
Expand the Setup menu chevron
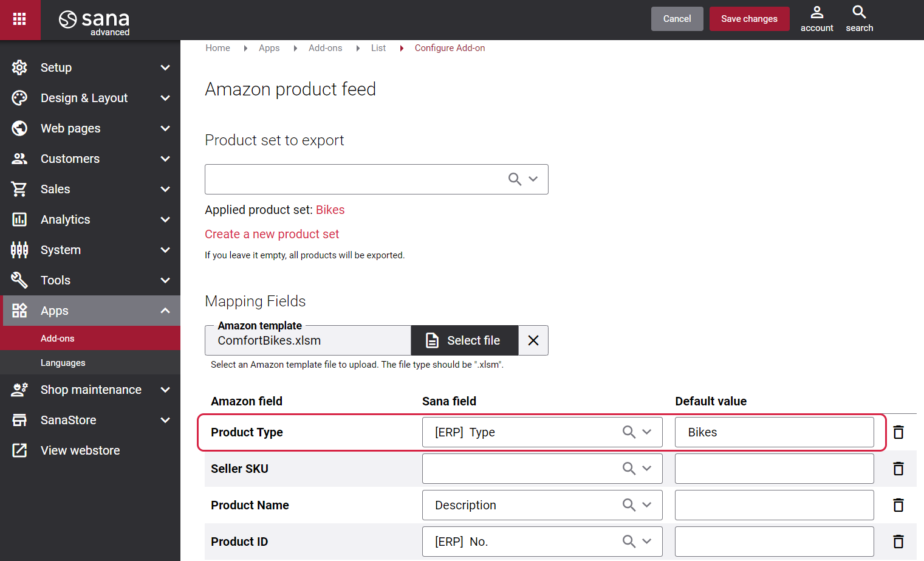(165, 67)
